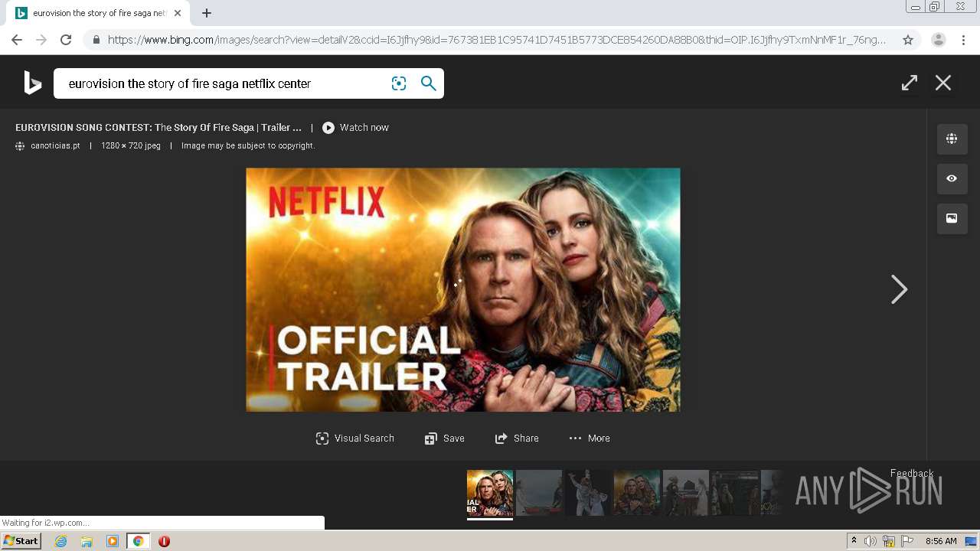Open the media player taskbar icon
The image size is (980, 551).
[113, 541]
